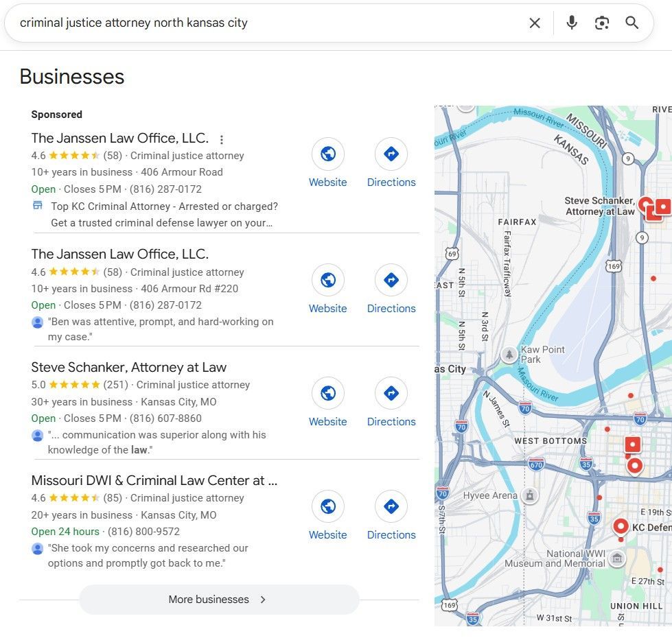Expand list with More businesses button
The image size is (672, 638).
click(219, 600)
